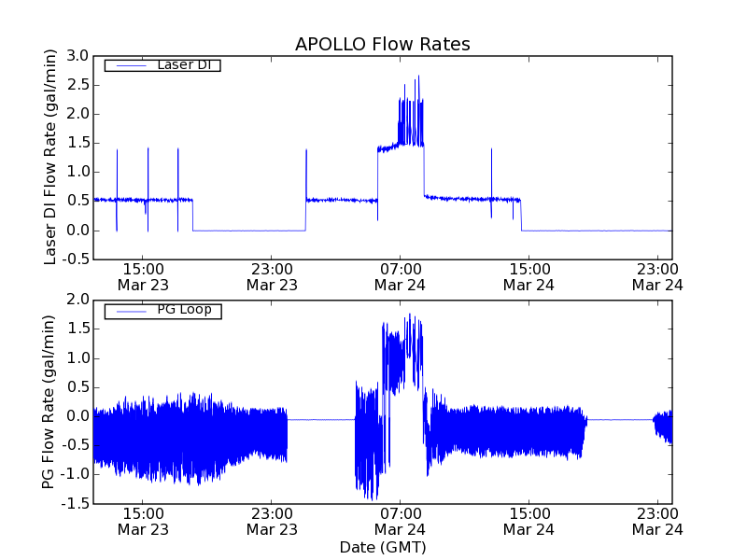The image size is (747, 560).
Task: Click 23:00 Mar 24 label under top plot
Action: [x=657, y=277]
